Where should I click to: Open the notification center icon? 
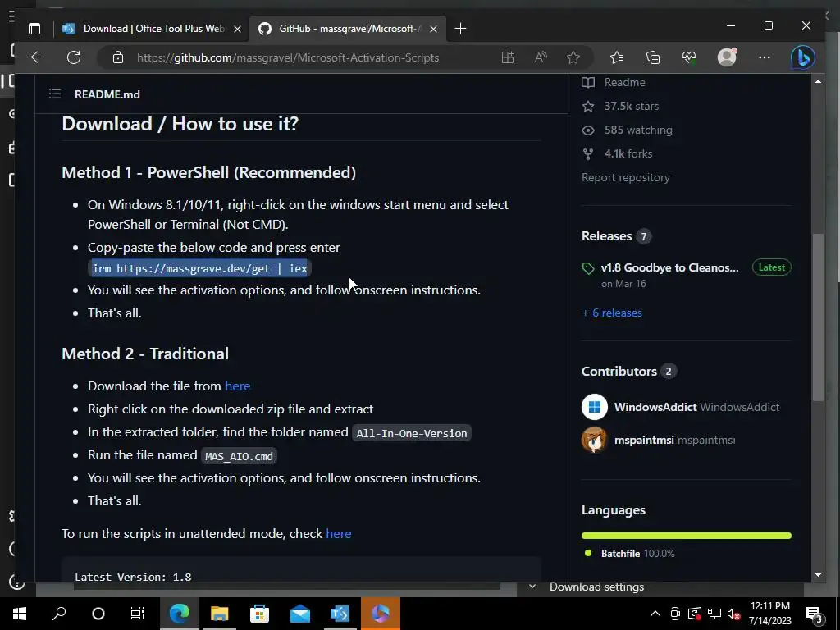click(815, 614)
